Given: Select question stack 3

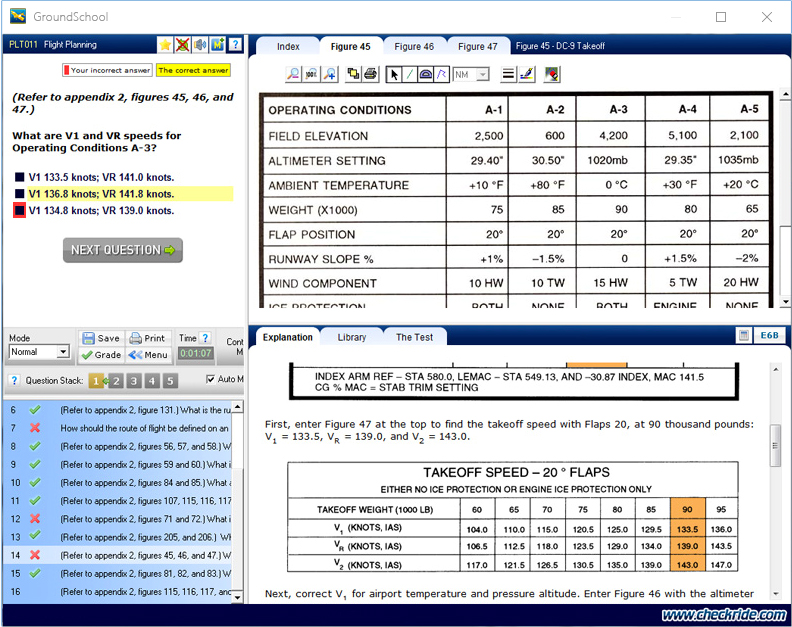Looking at the screenshot, I should point(134,381).
